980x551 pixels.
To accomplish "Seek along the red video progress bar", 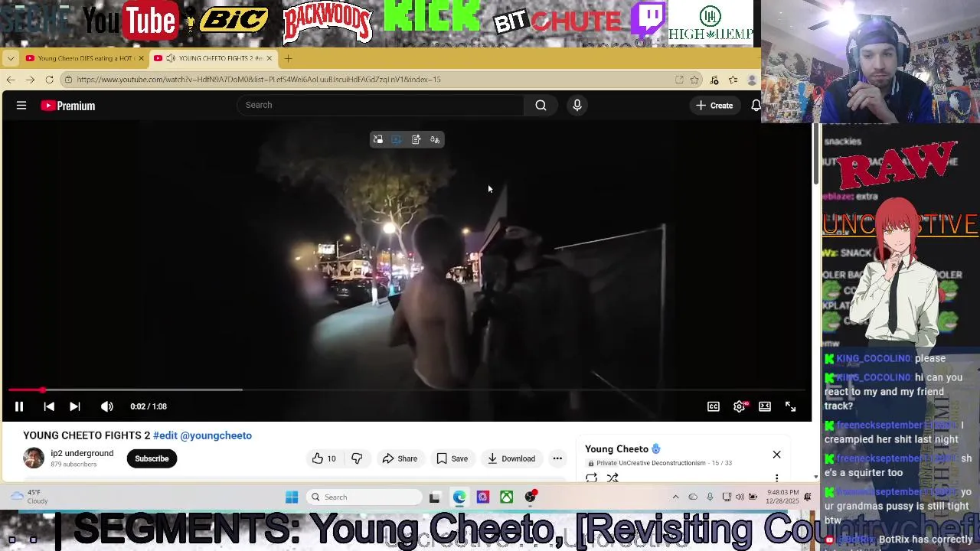I will coord(406,390).
